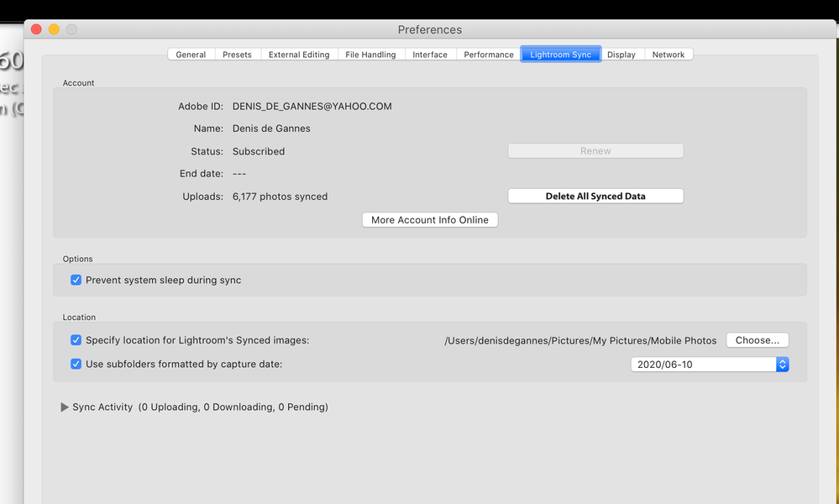The width and height of the screenshot is (839, 504).
Task: Open the Display tab
Action: point(621,55)
